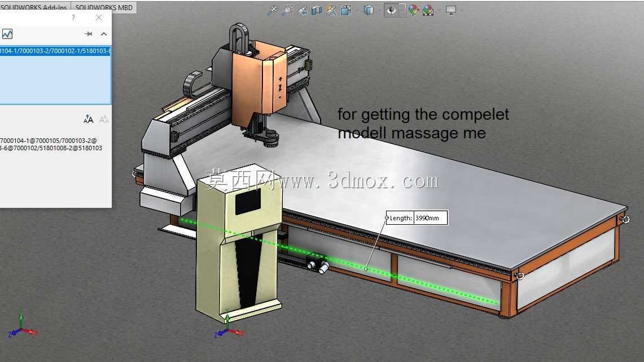The height and width of the screenshot is (362, 644).
Task: Expand the View Orientation dropdown arrow
Action: [x=357, y=10]
